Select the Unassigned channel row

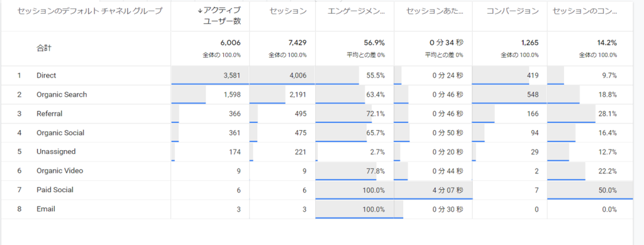click(x=317, y=152)
